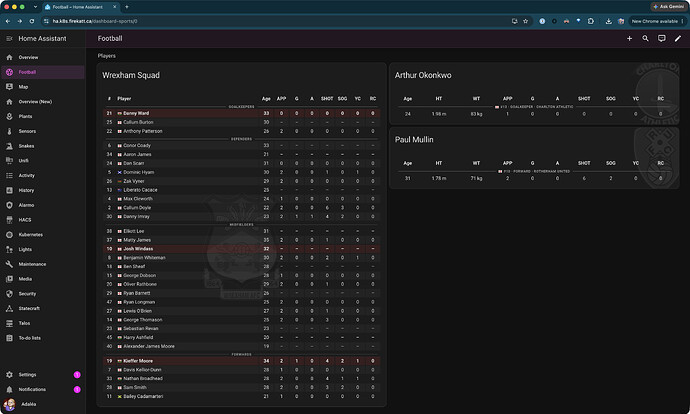The height and width of the screenshot is (414, 690).
Task: Select Danny Ward row in squad table
Action: (241, 113)
